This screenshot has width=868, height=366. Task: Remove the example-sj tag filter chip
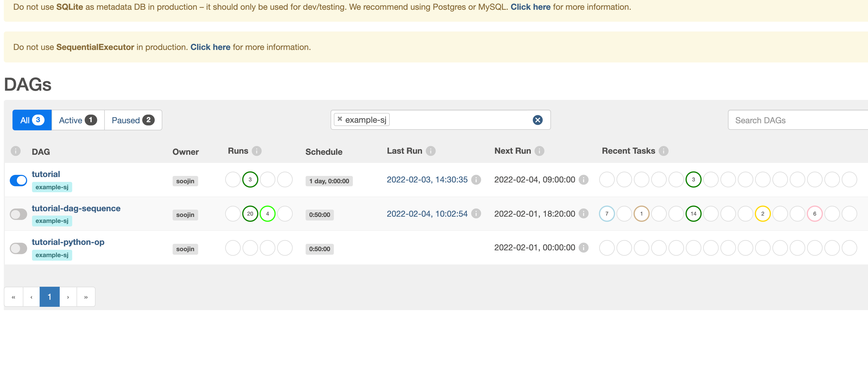click(340, 119)
